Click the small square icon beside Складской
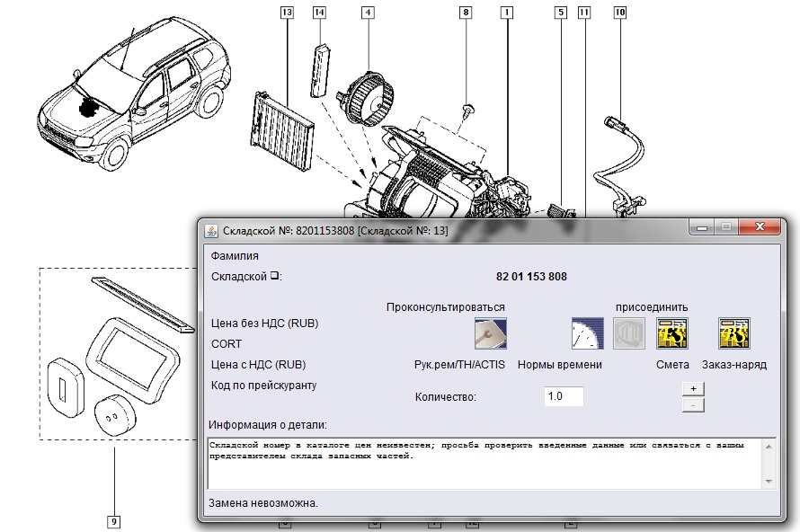The image size is (800, 532). pos(276,277)
